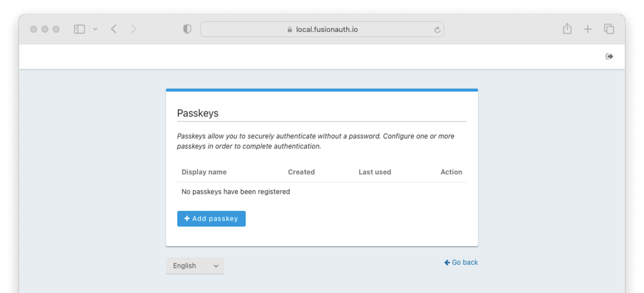644x293 pixels.
Task: Show the tab overview icon
Action: (609, 29)
